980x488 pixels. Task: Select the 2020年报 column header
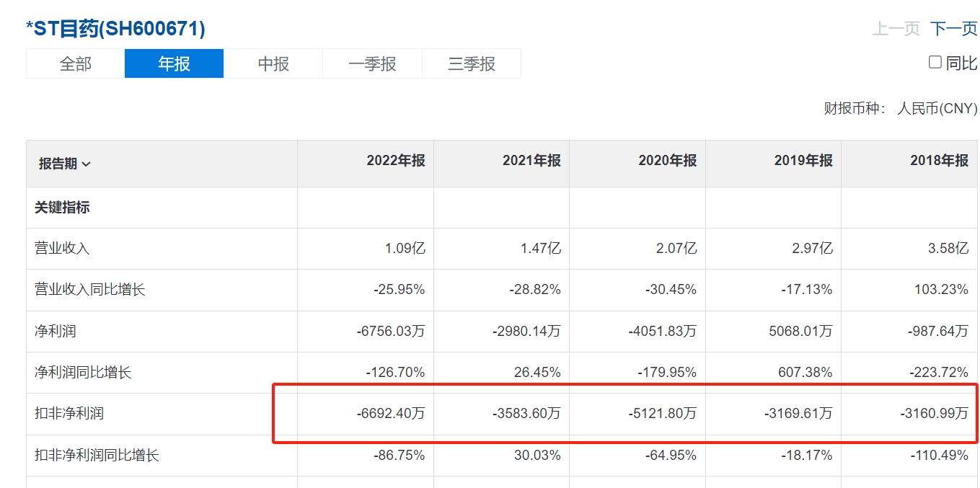point(668,161)
